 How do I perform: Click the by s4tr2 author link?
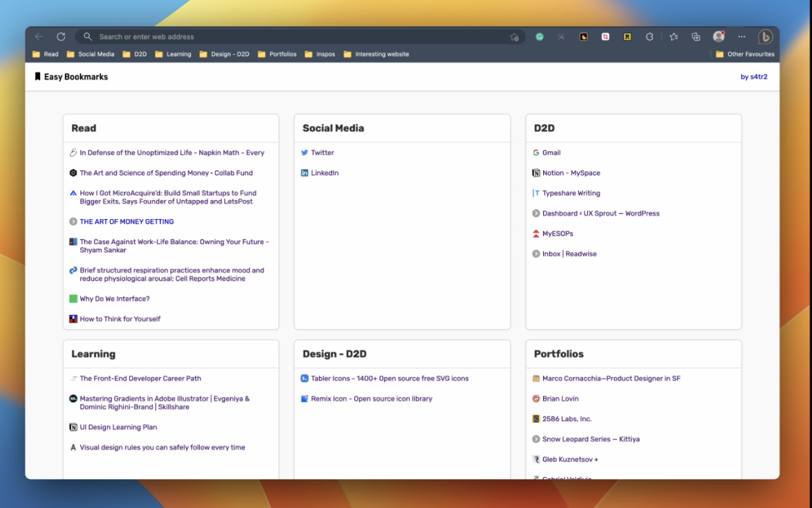754,76
